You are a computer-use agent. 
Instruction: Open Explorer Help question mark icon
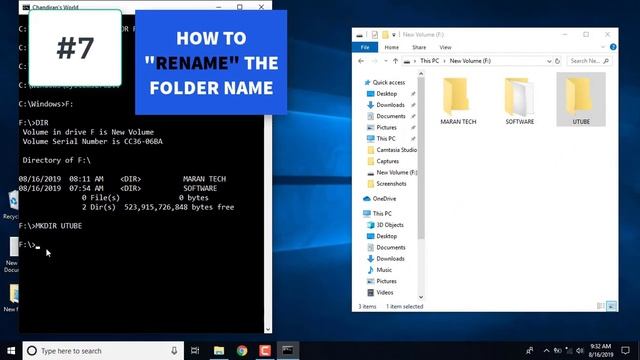pyautogui.click(x=613, y=47)
